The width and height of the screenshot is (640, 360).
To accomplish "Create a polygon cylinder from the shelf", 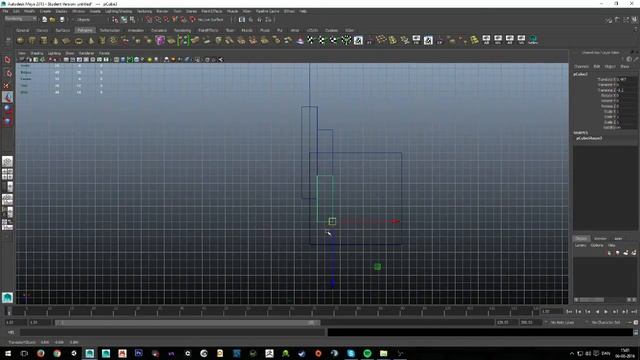I will 44,40.
